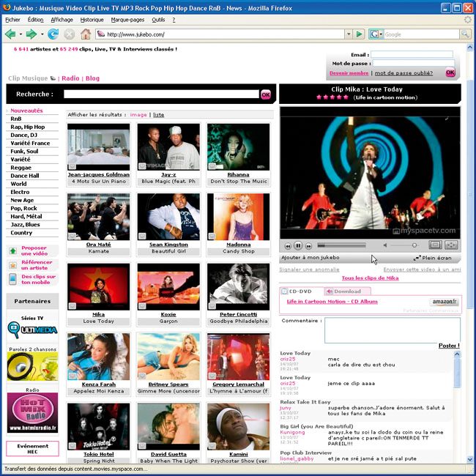
Task: Mute the video with the speaker icon
Action: point(385,245)
